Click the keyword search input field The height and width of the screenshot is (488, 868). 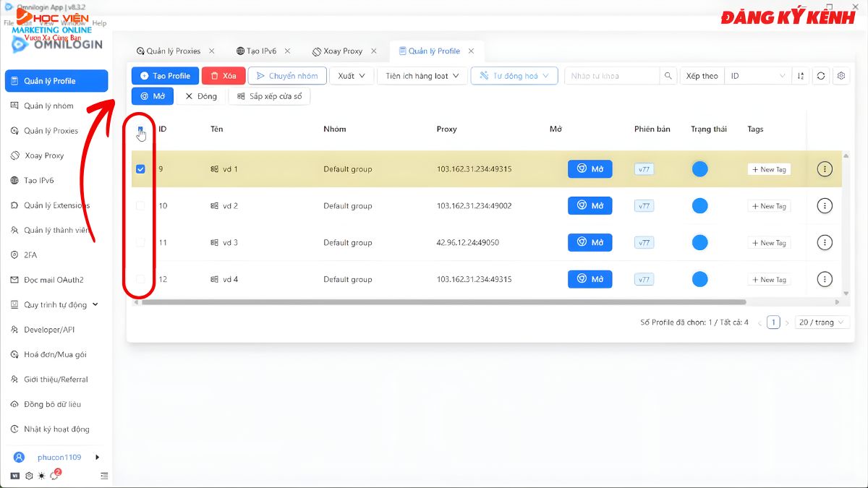tap(611, 76)
